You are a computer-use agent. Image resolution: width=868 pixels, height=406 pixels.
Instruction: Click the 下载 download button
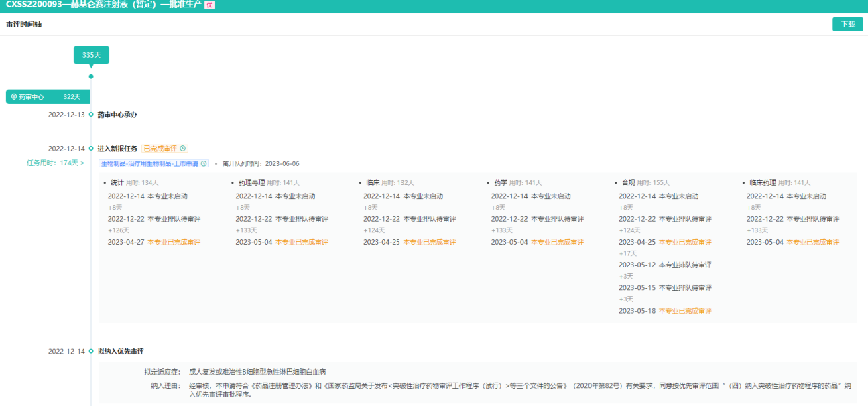847,25
